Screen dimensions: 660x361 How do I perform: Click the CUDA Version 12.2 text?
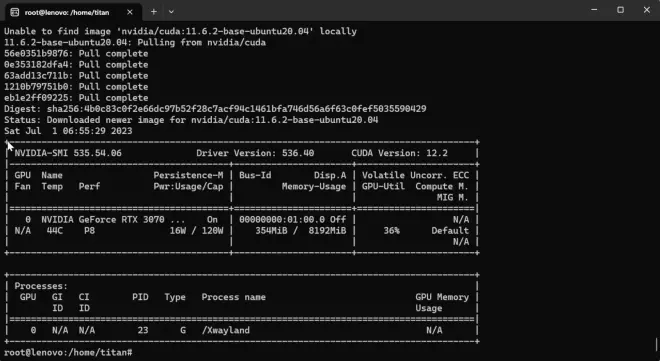click(399, 153)
